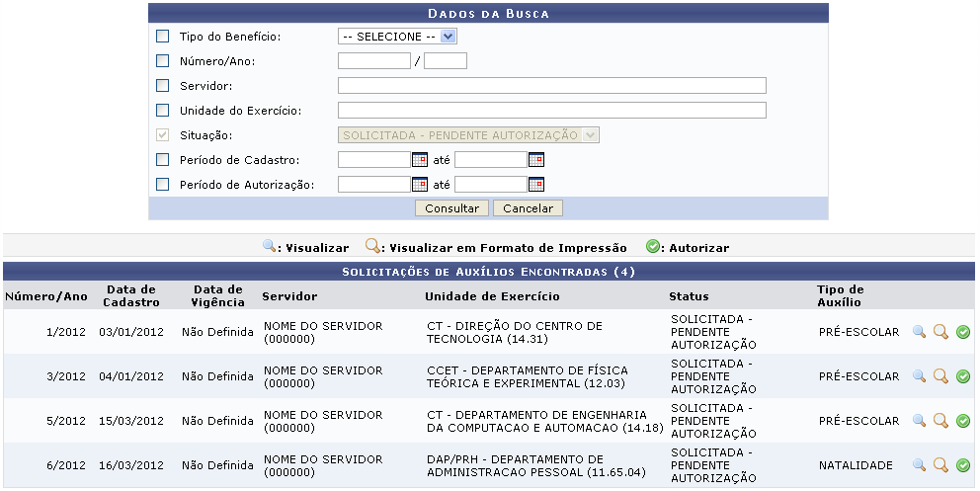Tick the Período de Autorização checkbox
Image resolution: width=980 pixels, height=491 pixels.
click(x=163, y=184)
